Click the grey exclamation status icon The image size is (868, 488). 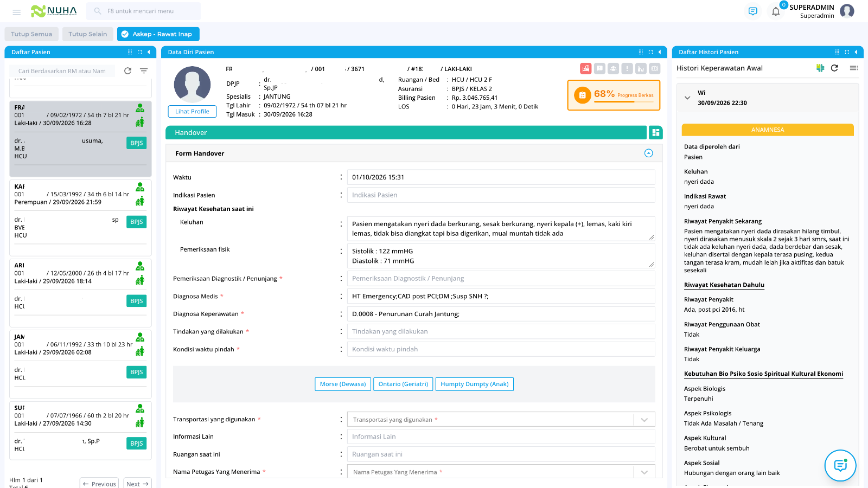coord(627,68)
